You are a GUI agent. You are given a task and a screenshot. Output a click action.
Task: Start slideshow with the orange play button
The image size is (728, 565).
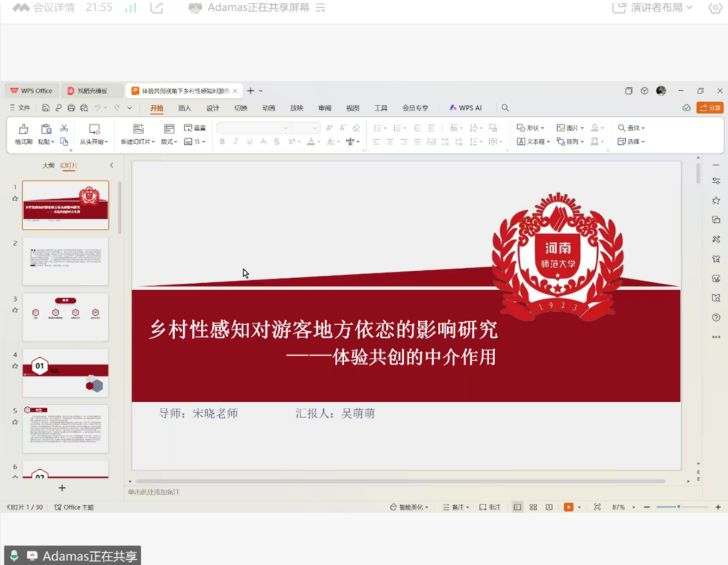(568, 507)
